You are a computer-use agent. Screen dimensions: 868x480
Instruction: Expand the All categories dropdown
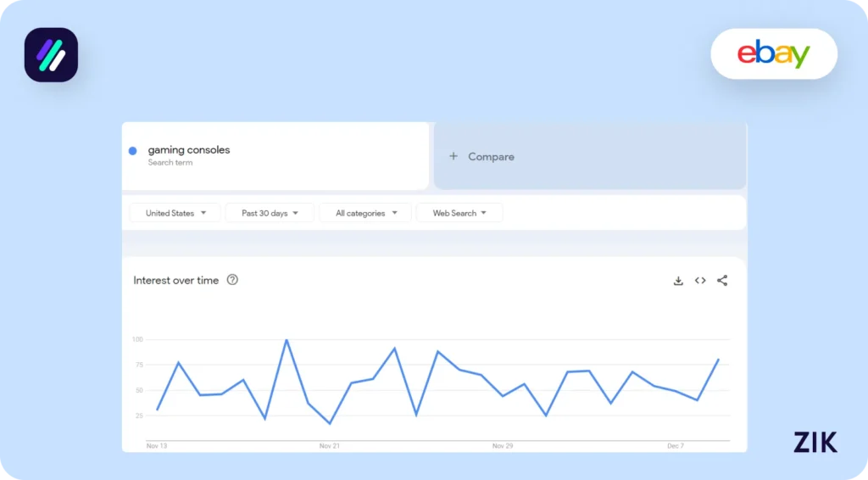point(365,213)
